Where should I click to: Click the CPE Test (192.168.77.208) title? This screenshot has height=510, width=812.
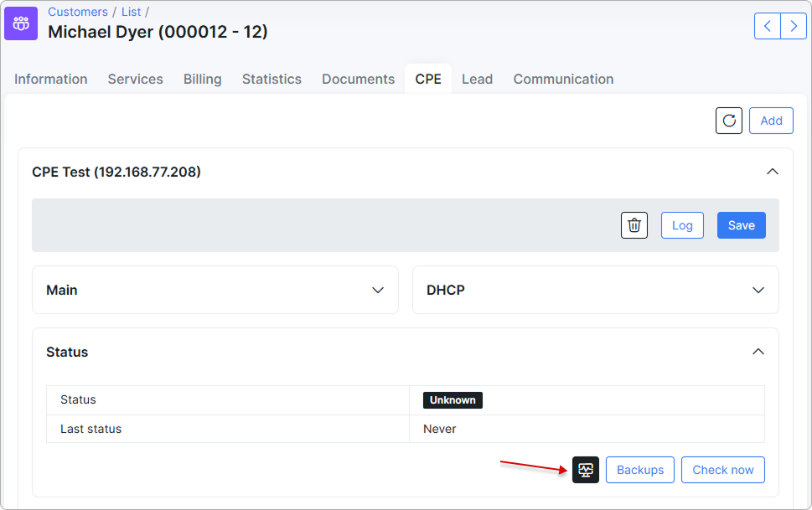(116, 172)
